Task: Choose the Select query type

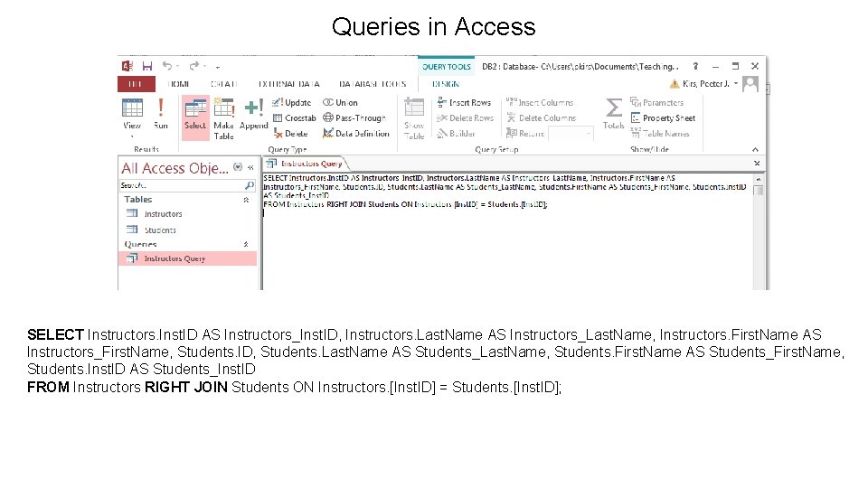Action: (x=195, y=117)
